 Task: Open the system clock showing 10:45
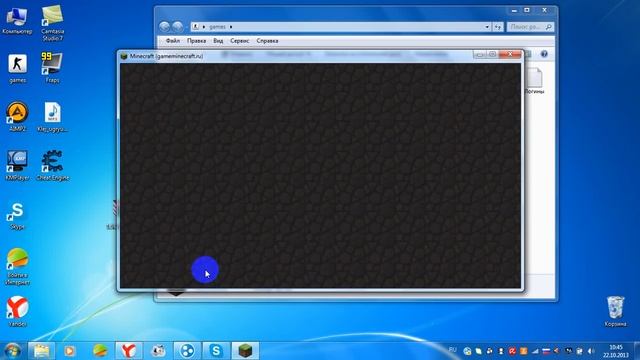click(x=616, y=351)
